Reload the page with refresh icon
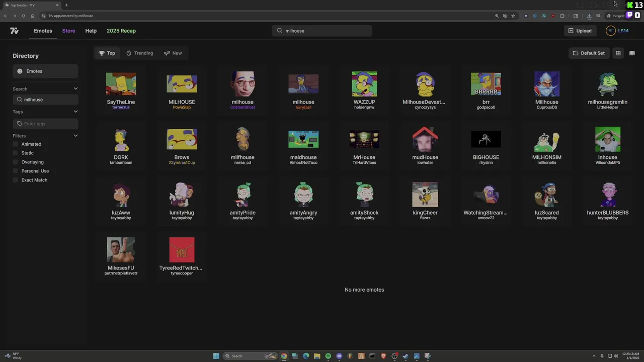 coord(23,16)
